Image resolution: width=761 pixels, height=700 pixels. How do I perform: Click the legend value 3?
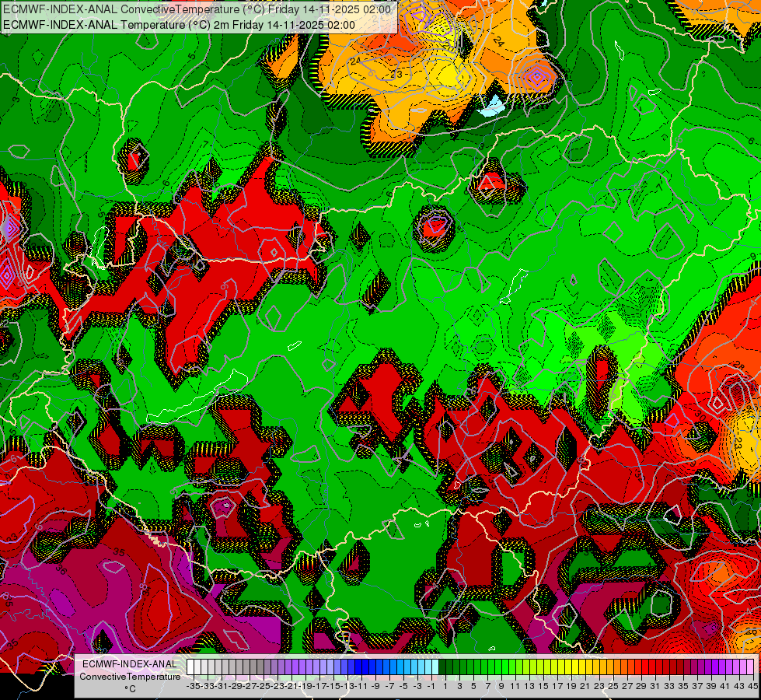click(x=459, y=687)
